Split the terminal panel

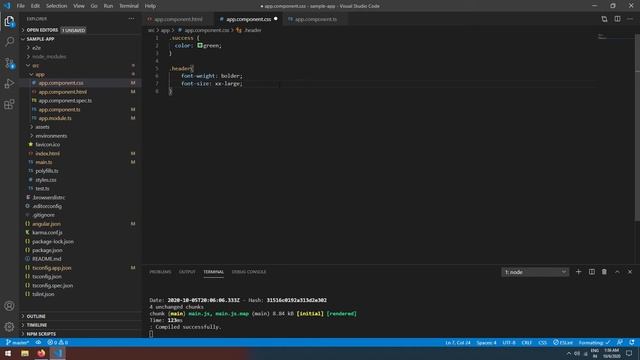coord(591,272)
